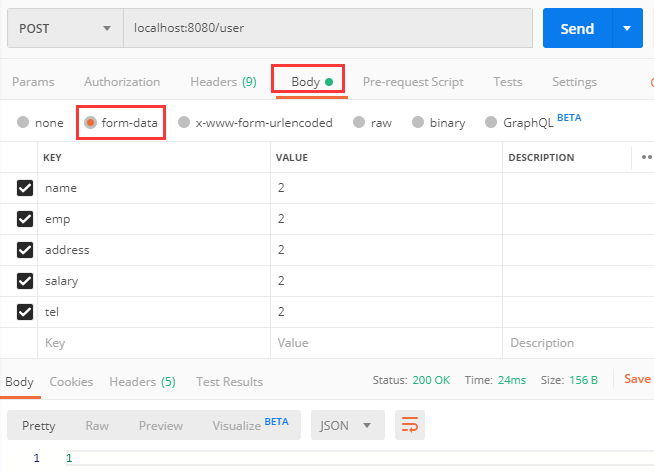The image size is (654, 474).
Task: Open the response Headers (5) tab
Action: (x=143, y=382)
